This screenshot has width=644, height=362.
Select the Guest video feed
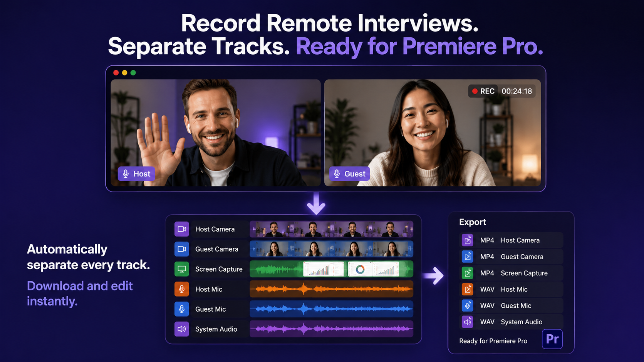click(433, 133)
